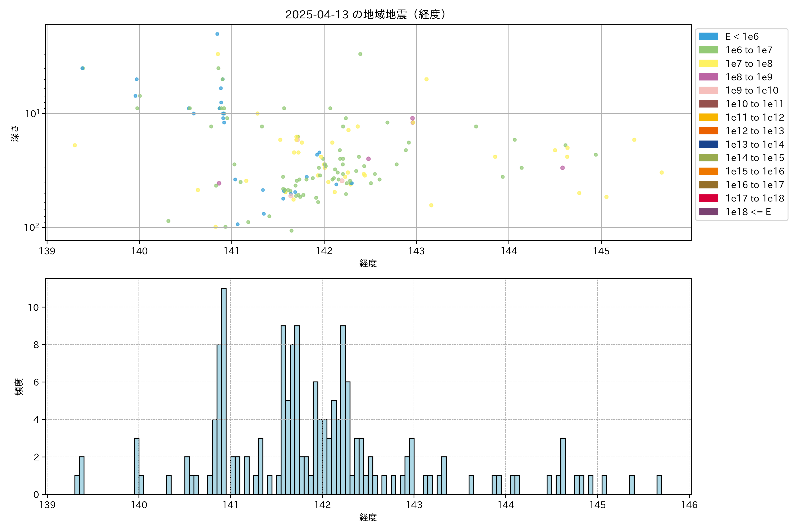Image resolution: width=798 pixels, height=532 pixels.
Task: Click the 146 tick label on the histogram axis
Action: click(x=689, y=505)
